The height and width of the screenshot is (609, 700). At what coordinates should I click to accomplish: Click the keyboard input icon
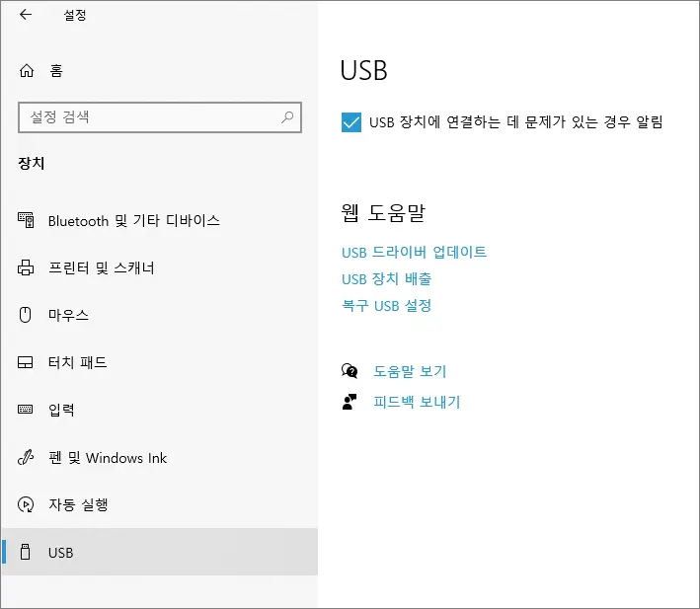coord(27,410)
